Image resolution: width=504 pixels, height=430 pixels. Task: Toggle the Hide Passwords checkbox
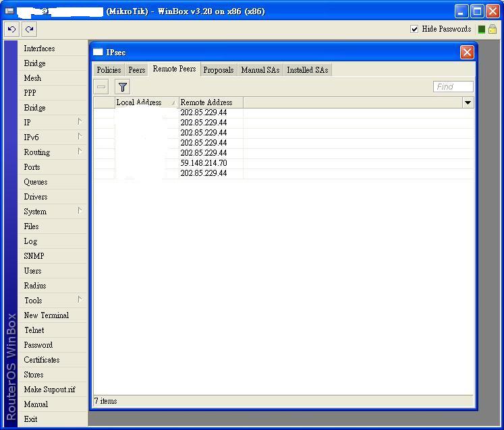[414, 29]
